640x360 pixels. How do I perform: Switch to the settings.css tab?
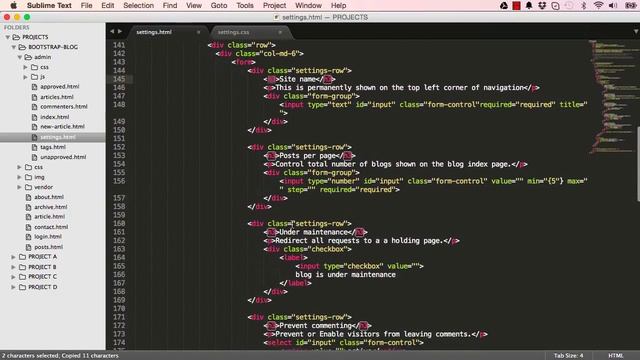coord(233,32)
